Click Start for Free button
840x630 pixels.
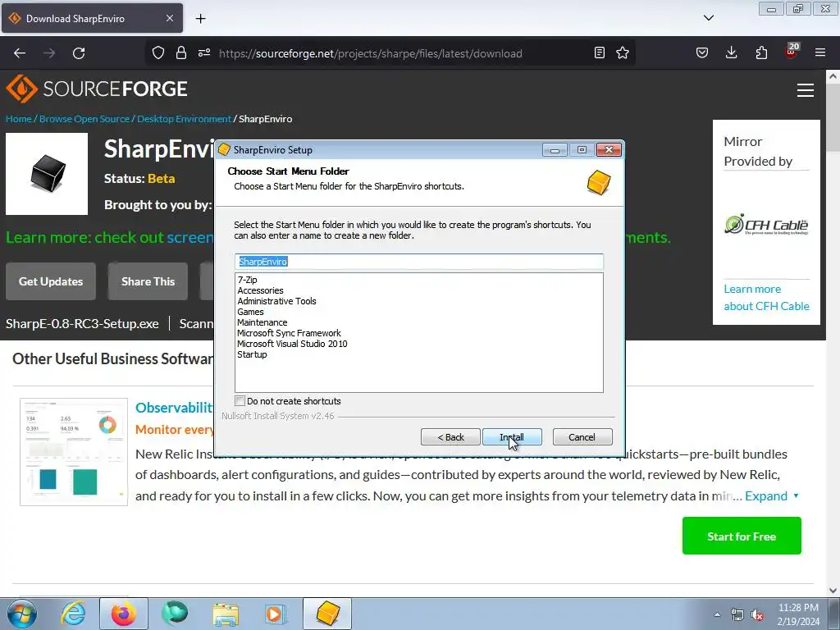tap(742, 536)
